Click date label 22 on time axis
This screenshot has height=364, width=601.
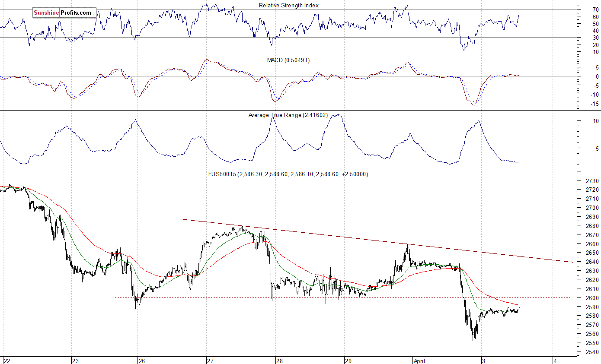coord(7,360)
